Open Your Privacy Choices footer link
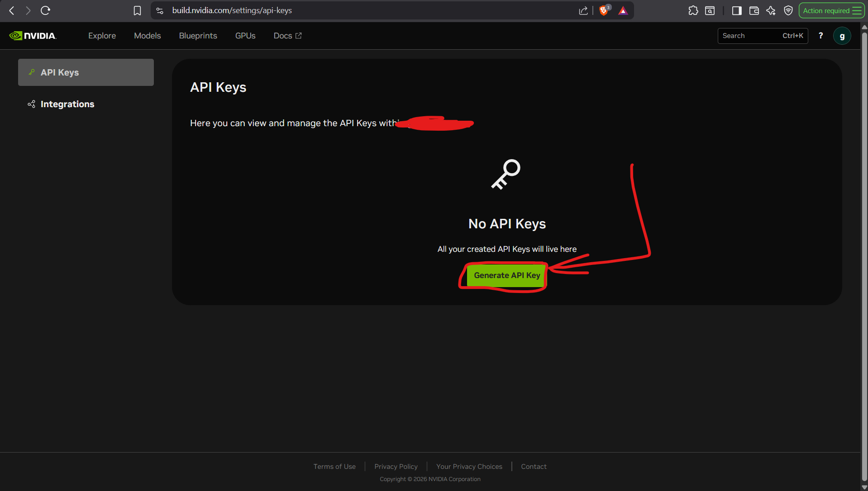This screenshot has height=491, width=868. tap(469, 467)
